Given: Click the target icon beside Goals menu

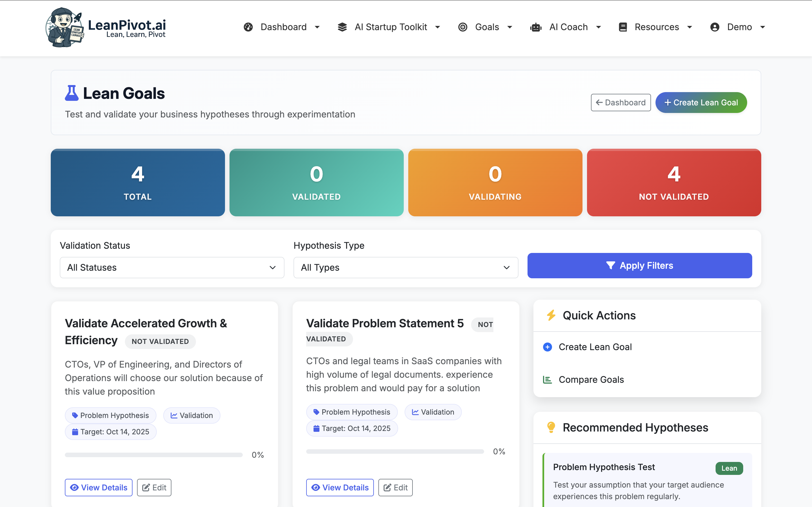Looking at the screenshot, I should tap(463, 27).
